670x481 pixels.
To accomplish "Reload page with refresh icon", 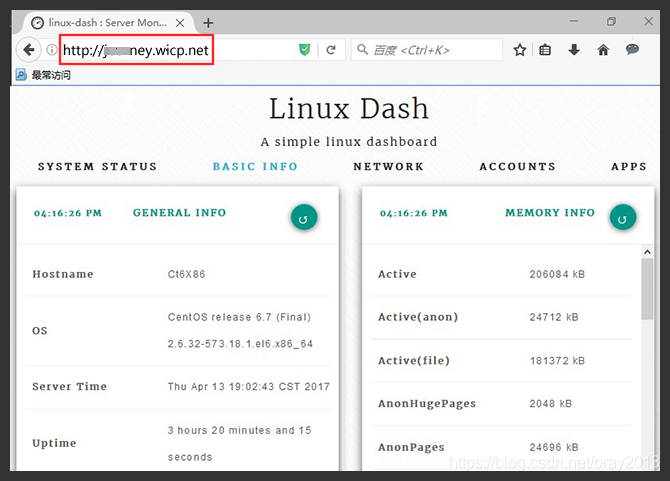I will 331,50.
